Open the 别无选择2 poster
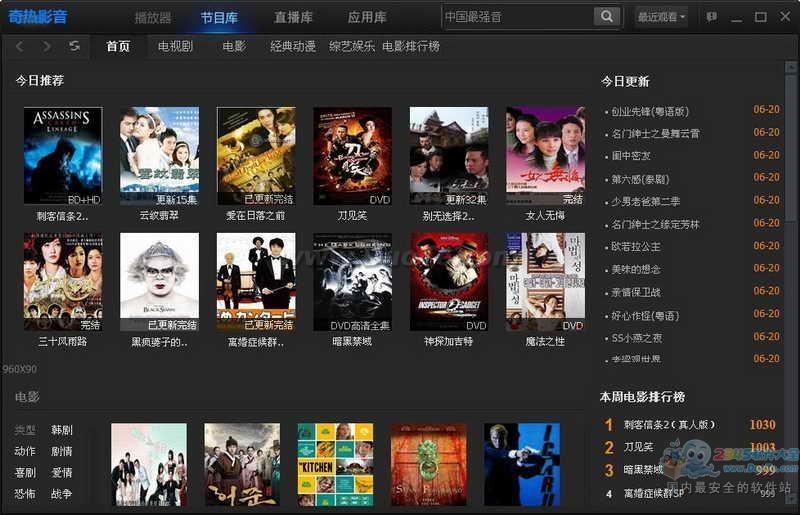The width and height of the screenshot is (800, 515). click(x=448, y=156)
